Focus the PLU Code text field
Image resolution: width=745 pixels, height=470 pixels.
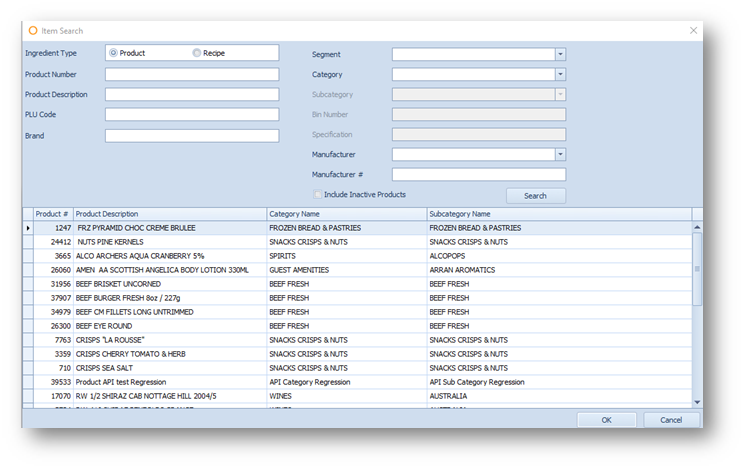click(192, 114)
